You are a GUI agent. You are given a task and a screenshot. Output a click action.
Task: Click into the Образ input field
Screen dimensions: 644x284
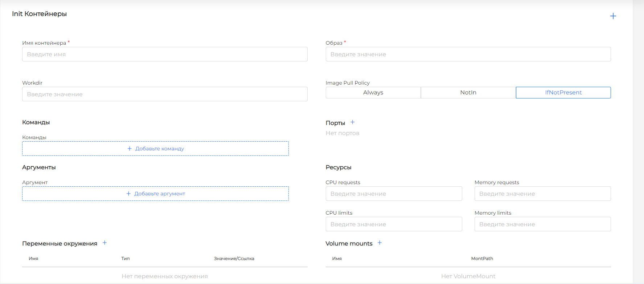tap(468, 54)
